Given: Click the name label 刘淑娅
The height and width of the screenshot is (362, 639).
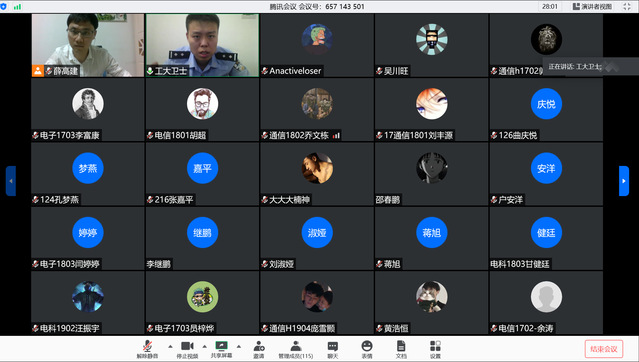Looking at the screenshot, I should tap(281, 264).
